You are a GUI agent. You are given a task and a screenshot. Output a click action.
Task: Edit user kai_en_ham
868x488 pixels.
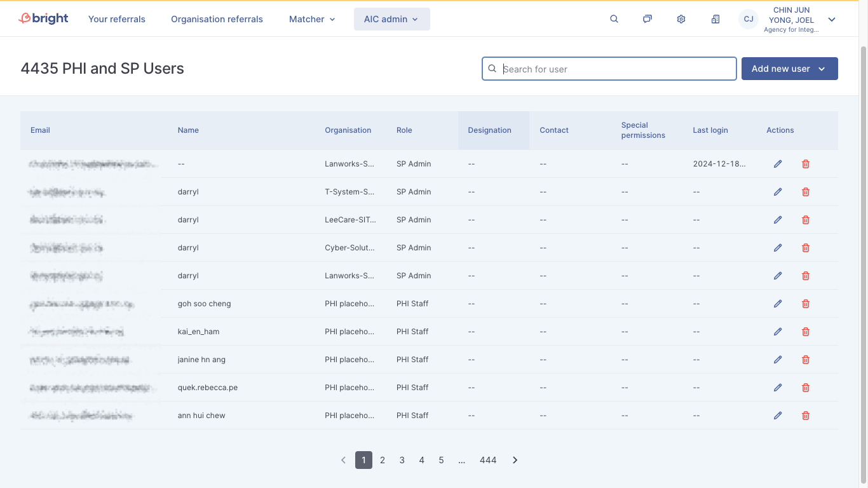(x=778, y=332)
